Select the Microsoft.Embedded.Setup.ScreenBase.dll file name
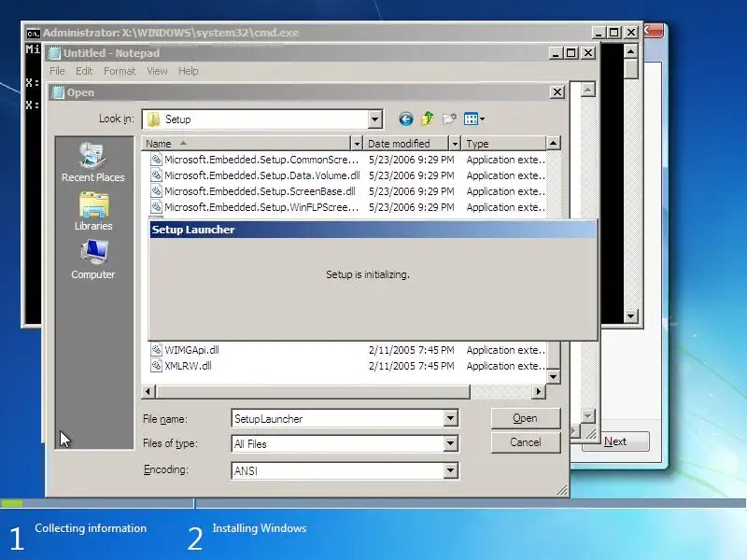The width and height of the screenshot is (747, 560). click(x=261, y=191)
